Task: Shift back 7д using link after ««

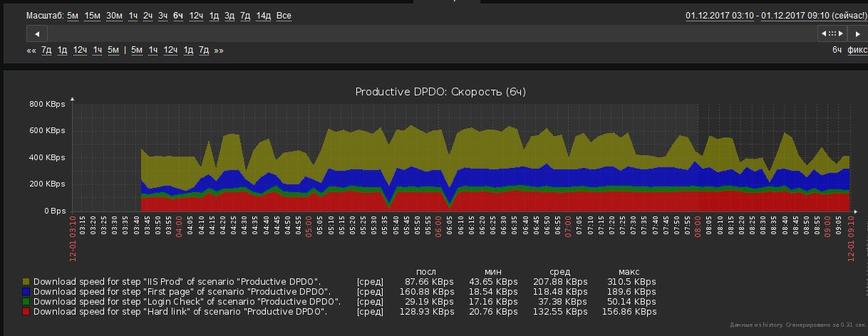Action: [x=46, y=50]
